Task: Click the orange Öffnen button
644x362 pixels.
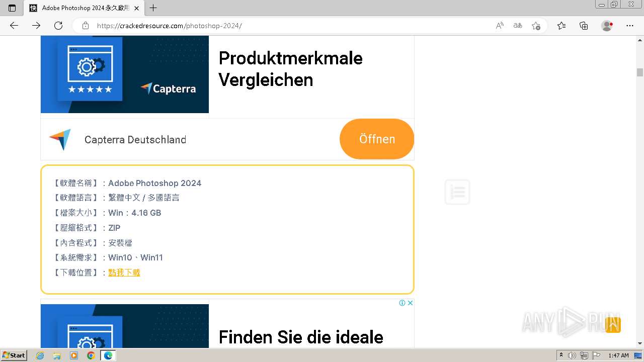Action: (377, 139)
